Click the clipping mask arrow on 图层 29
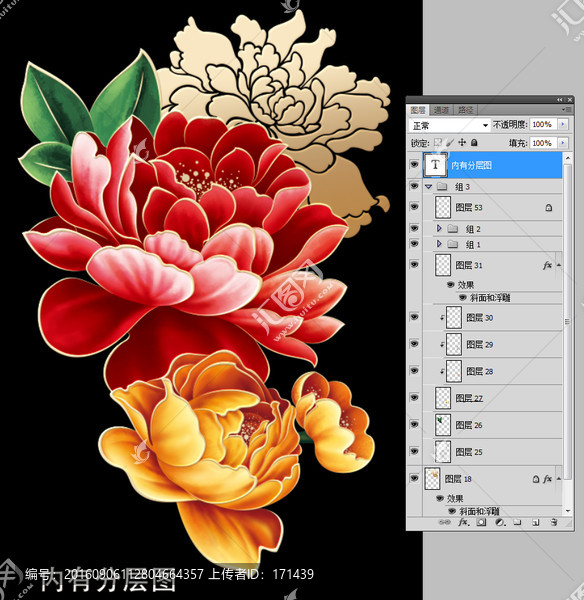This screenshot has width=584, height=600. [x=442, y=344]
